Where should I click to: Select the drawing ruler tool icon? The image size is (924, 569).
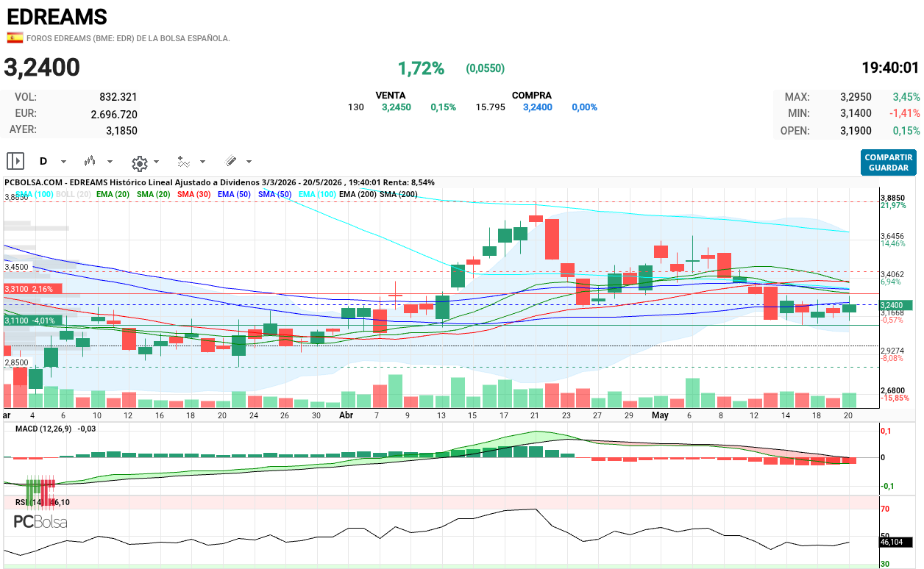tap(230, 161)
